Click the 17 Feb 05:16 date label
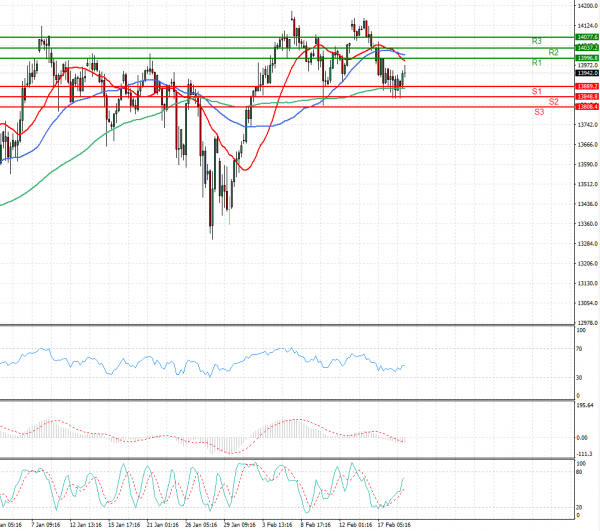The height and width of the screenshot is (531, 600). [394, 524]
